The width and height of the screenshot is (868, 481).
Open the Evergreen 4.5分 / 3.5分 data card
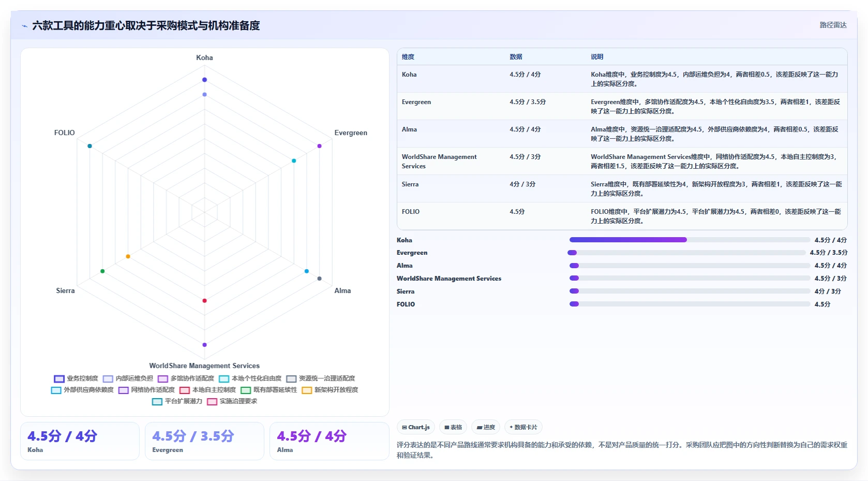(x=204, y=441)
